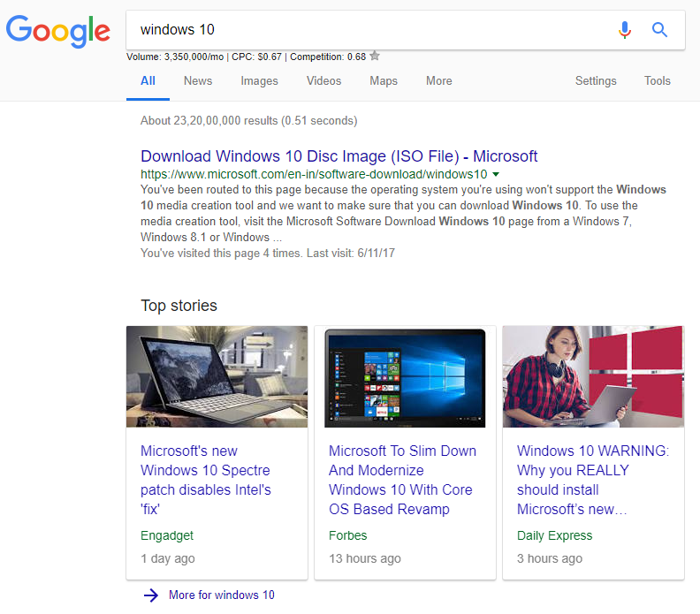Open Daily Express Windows 10 WARNING headline

[593, 480]
